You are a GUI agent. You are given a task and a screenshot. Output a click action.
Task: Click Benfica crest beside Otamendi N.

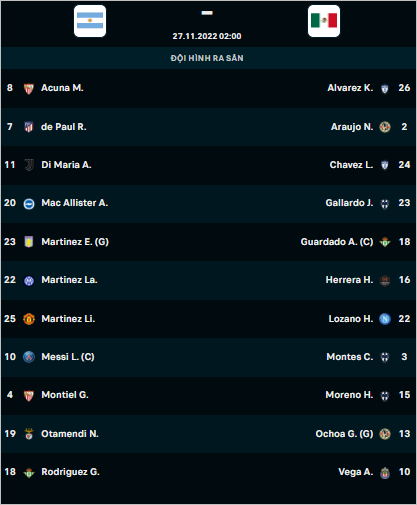(x=29, y=434)
